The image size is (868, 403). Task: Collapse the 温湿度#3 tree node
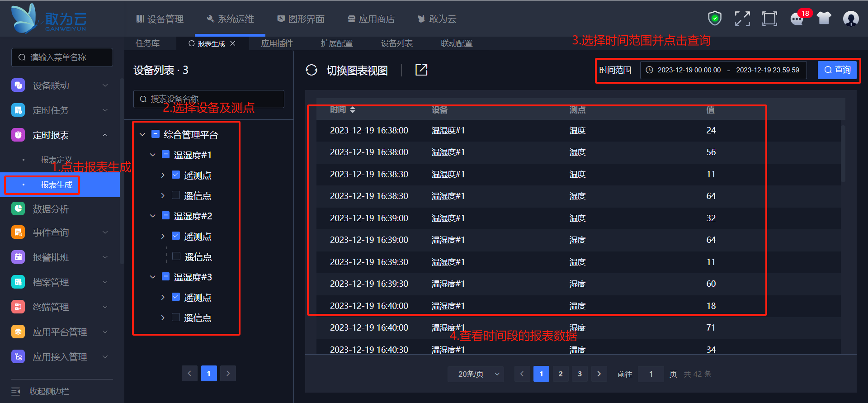[x=153, y=277]
